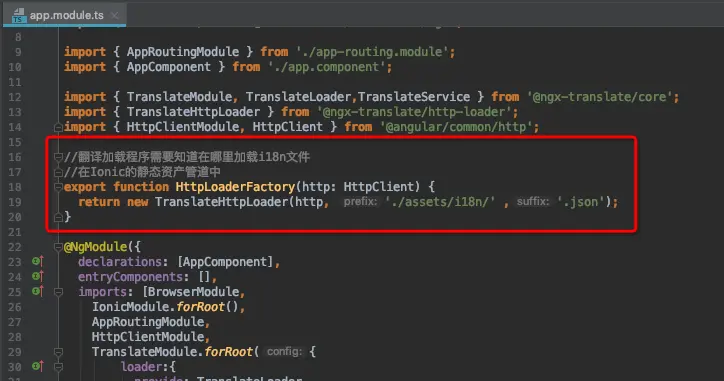Click HttpClientModule in the line 14 import
Image resolution: width=724 pixels, height=381 pixels.
pos(183,127)
